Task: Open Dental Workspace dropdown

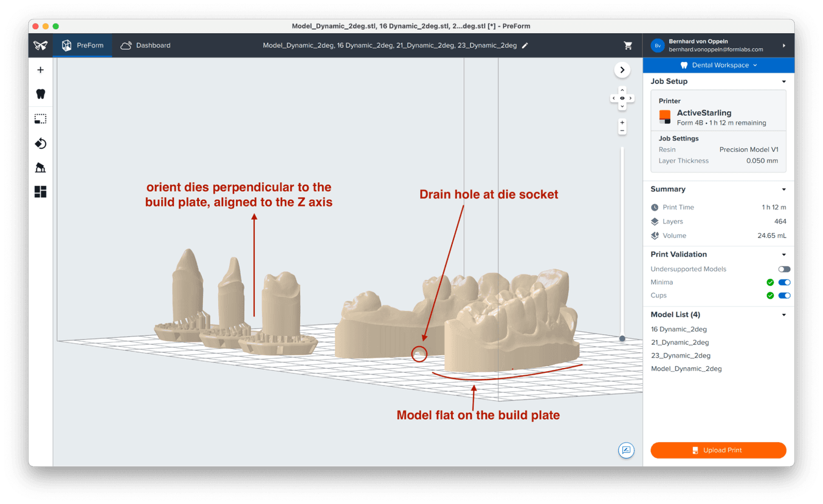Action: click(718, 65)
